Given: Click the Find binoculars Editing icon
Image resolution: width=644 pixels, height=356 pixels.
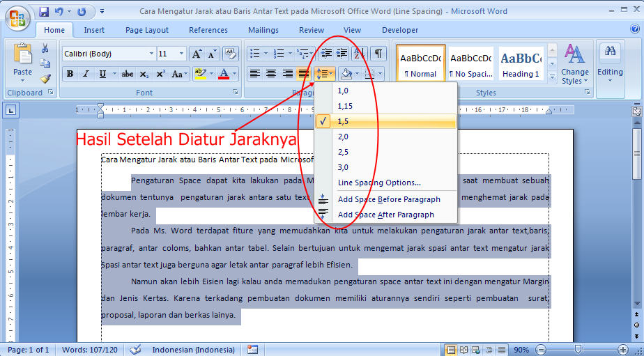Looking at the screenshot, I should [x=610, y=51].
